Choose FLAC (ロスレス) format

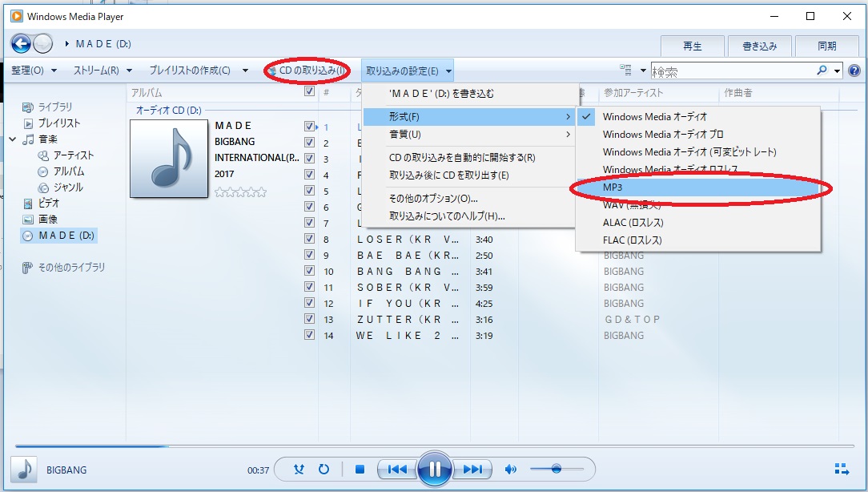(698, 240)
